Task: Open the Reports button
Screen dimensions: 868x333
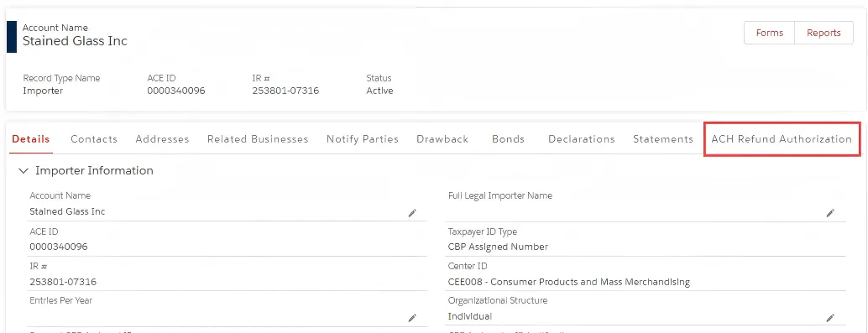Action: click(x=824, y=33)
